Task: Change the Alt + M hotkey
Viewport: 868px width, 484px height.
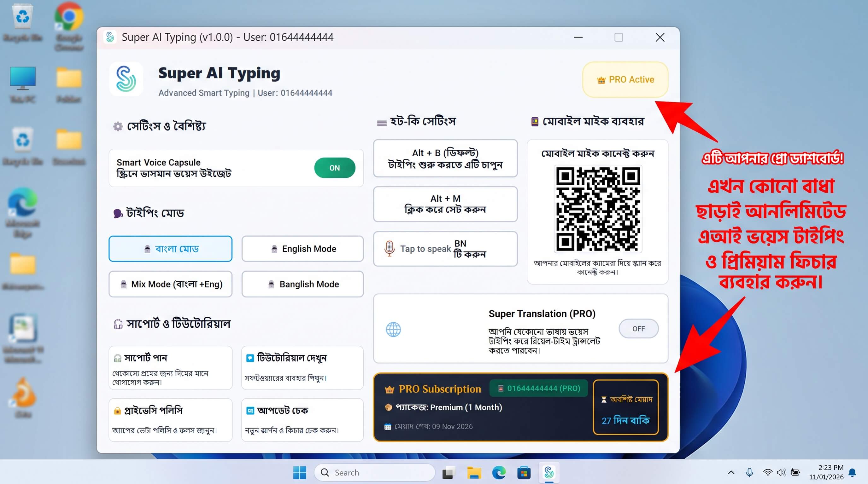Action: click(445, 204)
